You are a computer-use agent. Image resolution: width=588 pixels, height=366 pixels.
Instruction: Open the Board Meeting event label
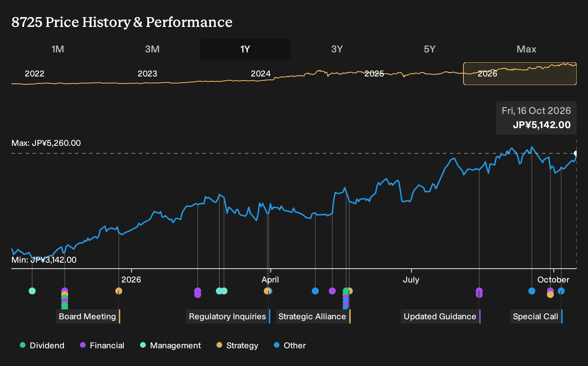[x=88, y=316]
